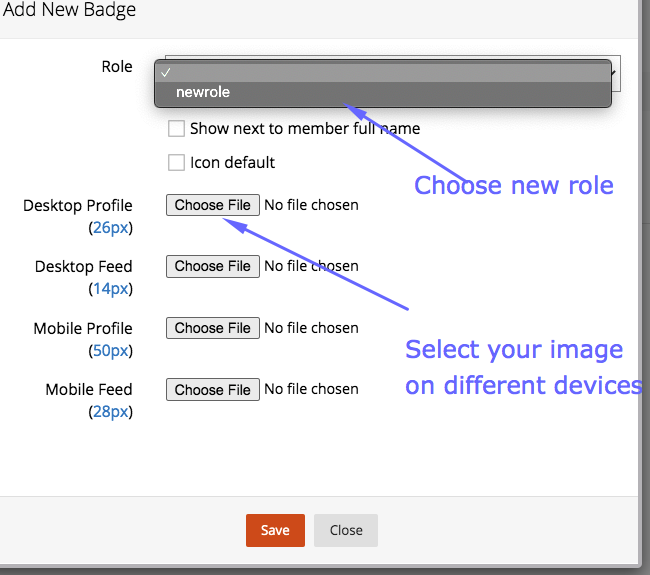Select the newrole option in Role dropdown
Image resolution: width=650 pixels, height=575 pixels.
point(383,92)
